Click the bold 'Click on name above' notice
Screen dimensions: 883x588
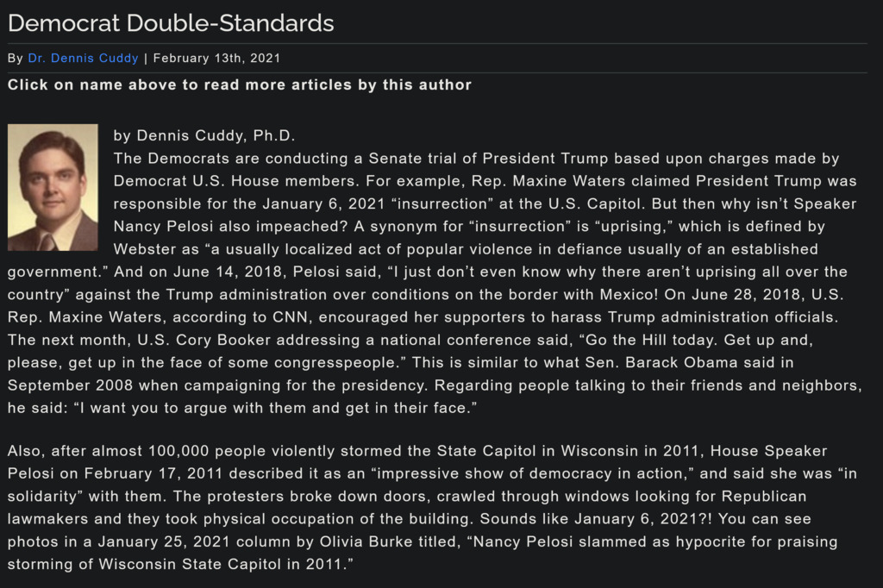click(240, 84)
